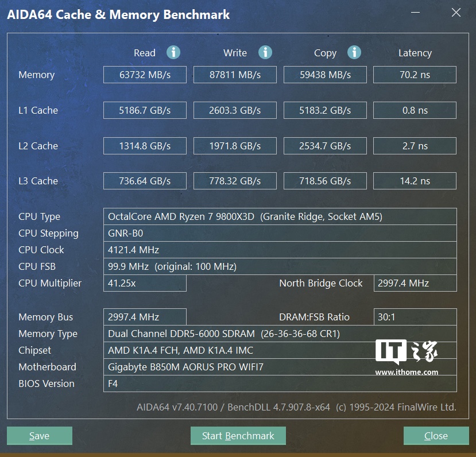476x457 pixels.
Task: Select the CPU Multiplier 41.25x field
Action: pyautogui.click(x=145, y=283)
